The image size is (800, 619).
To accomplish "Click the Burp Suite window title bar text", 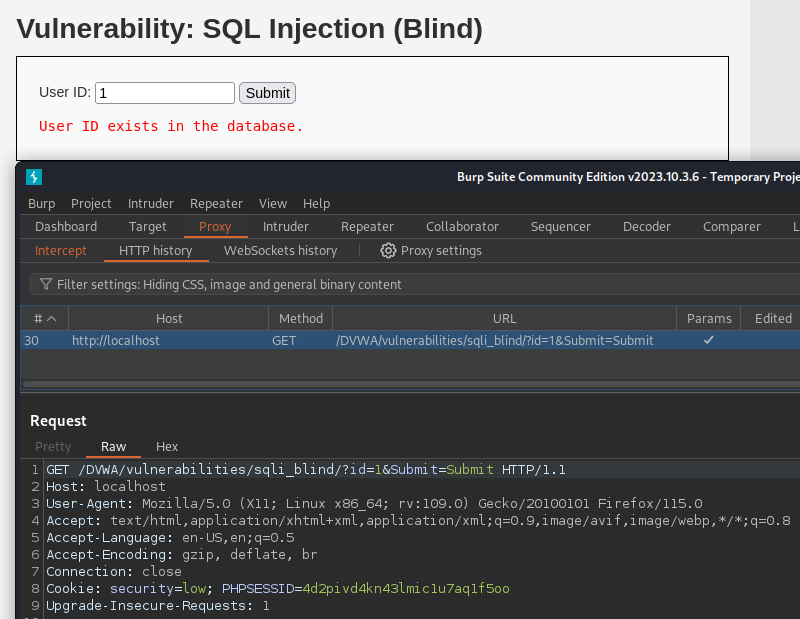I will tap(628, 177).
